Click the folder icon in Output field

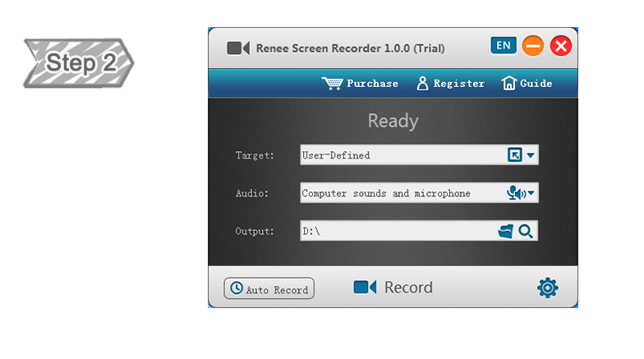[506, 232]
